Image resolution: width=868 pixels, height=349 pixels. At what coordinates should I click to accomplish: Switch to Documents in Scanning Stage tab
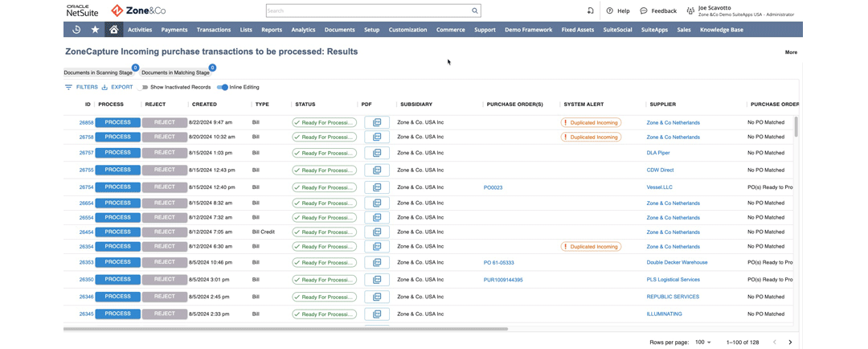99,72
